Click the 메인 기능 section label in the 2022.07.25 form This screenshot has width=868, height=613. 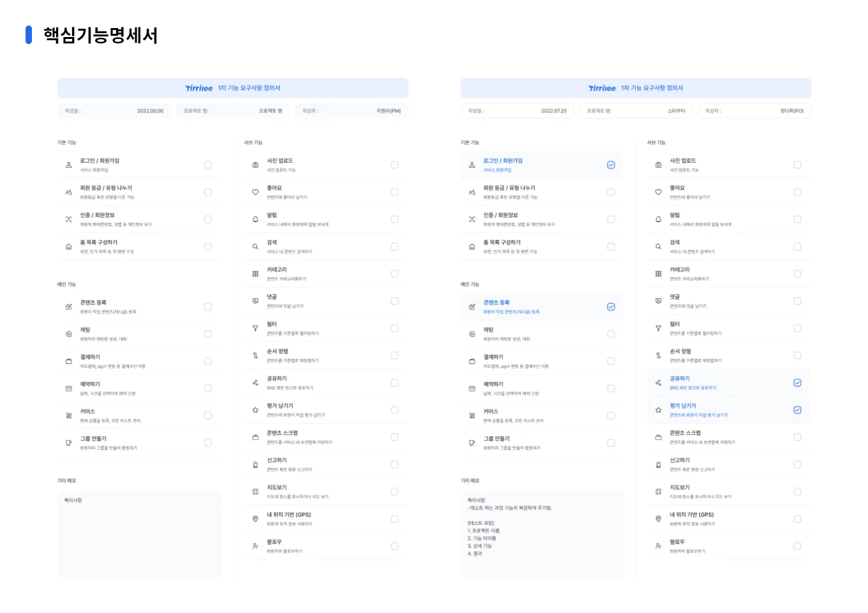click(470, 284)
